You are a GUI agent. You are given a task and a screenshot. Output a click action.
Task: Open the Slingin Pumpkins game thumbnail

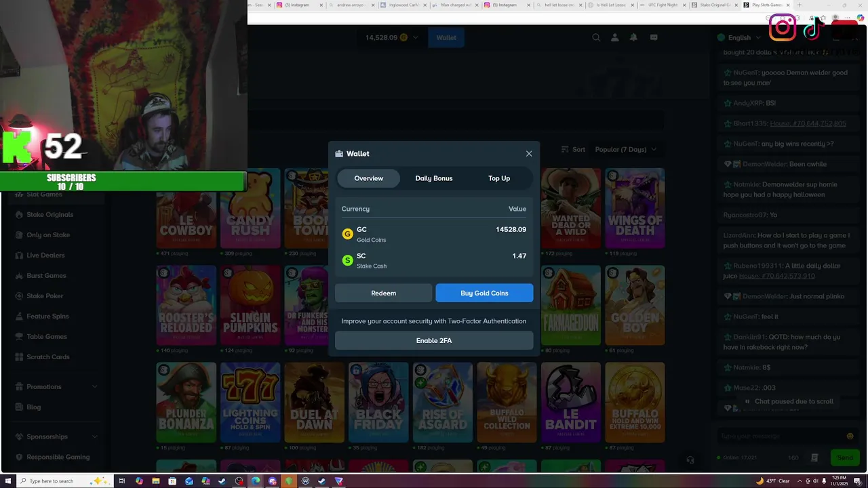(250, 305)
